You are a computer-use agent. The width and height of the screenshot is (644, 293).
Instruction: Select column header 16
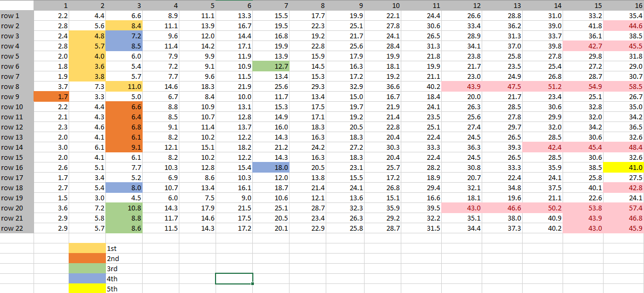click(x=624, y=5)
